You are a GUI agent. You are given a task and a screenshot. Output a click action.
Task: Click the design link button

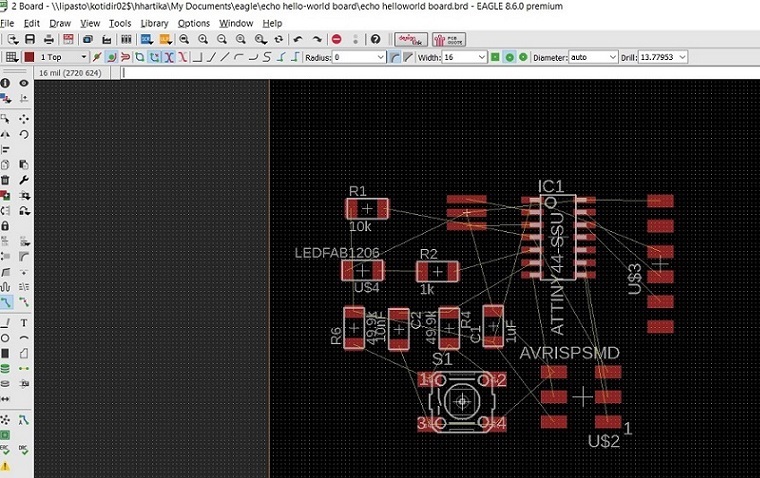411,39
